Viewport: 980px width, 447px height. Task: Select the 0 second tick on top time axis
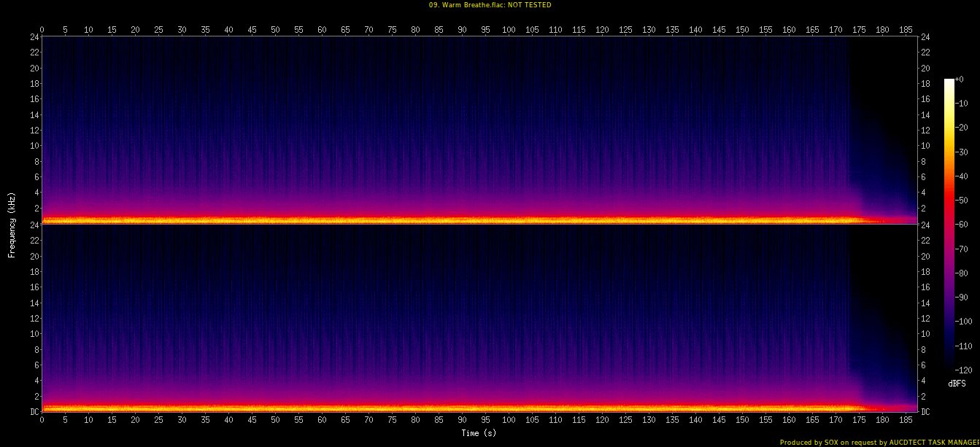[x=42, y=30]
